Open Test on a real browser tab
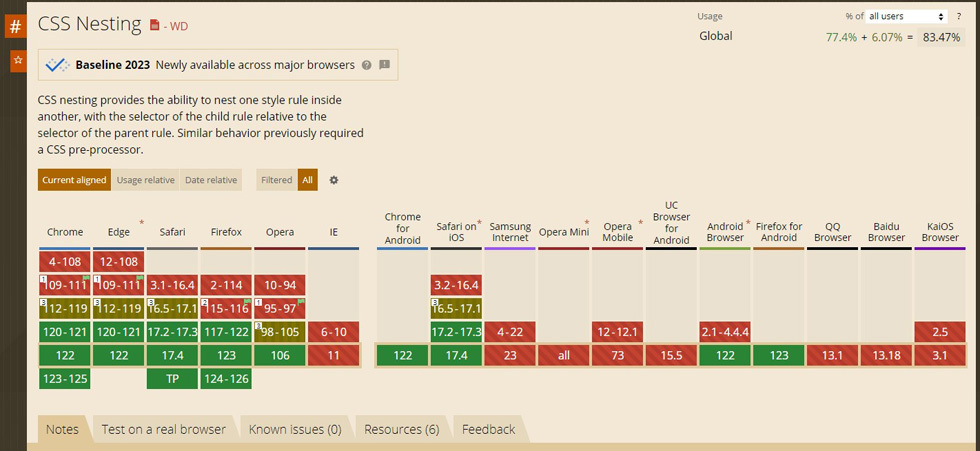This screenshot has width=980, height=451. coord(164,430)
